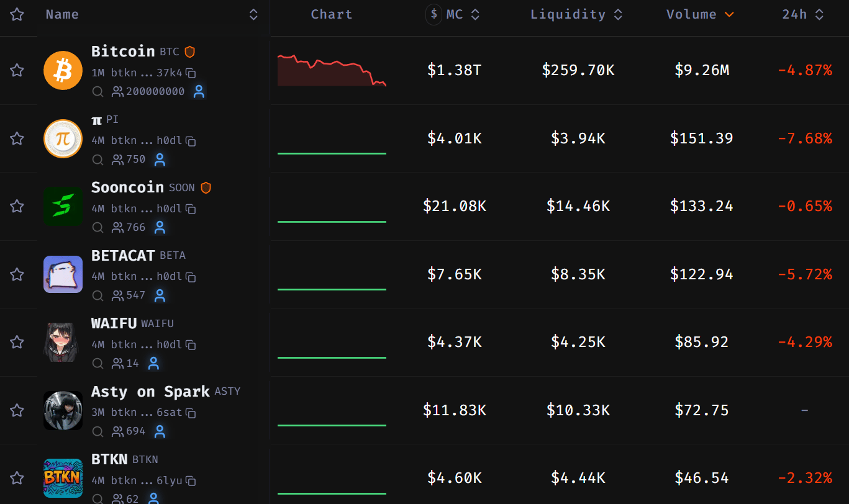
Task: Search Bitcoin using its magnifier icon
Action: click(98, 92)
